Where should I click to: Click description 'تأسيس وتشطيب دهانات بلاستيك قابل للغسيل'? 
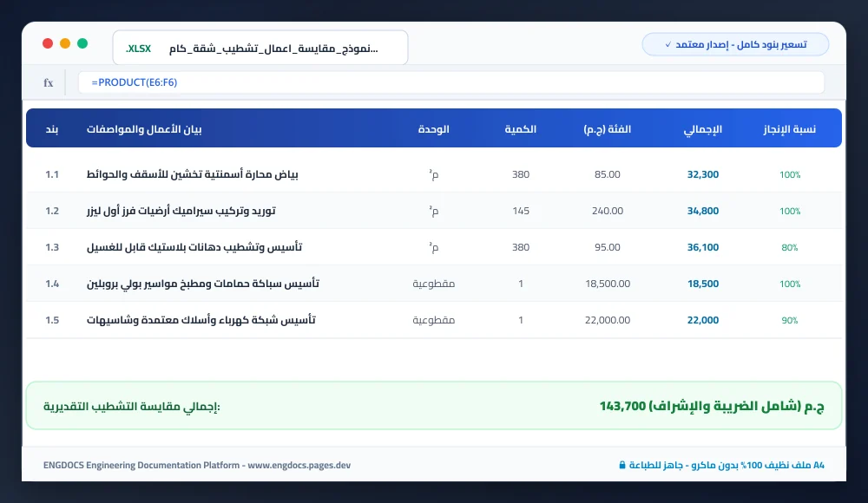(194, 247)
